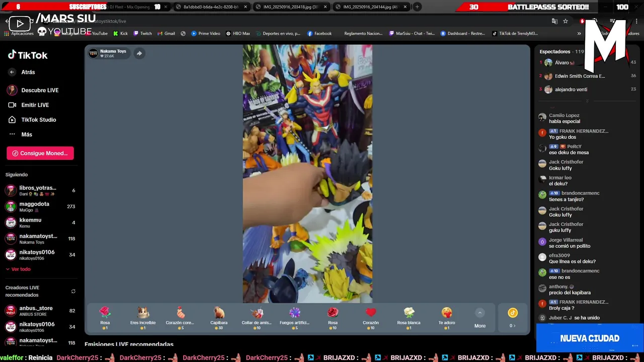
Task: Send the Fuegos artificiales gift
Action: [295, 318]
